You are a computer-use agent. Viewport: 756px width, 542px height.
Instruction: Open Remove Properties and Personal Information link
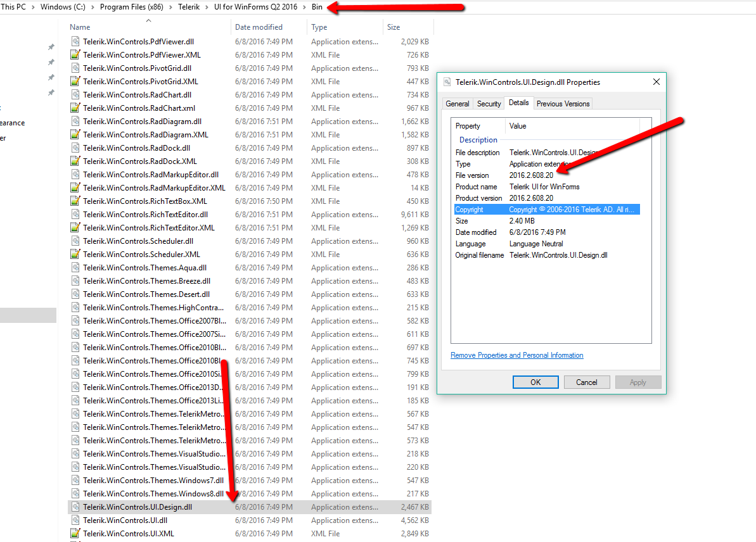[517, 355]
